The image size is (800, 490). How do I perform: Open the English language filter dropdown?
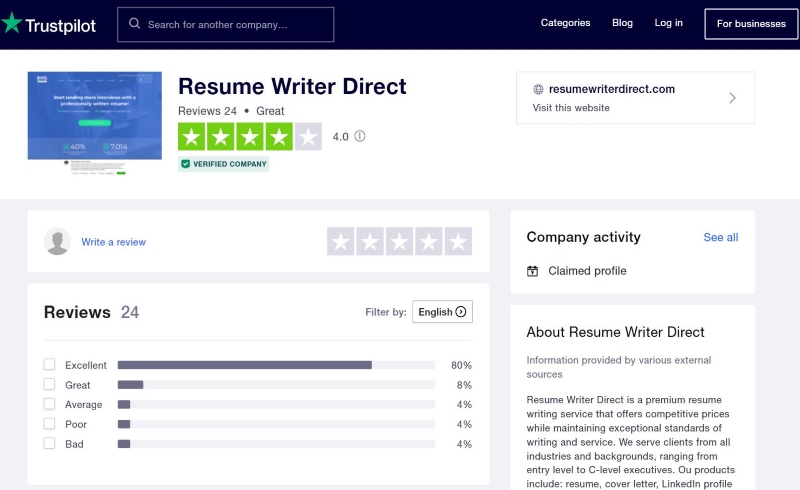(442, 312)
